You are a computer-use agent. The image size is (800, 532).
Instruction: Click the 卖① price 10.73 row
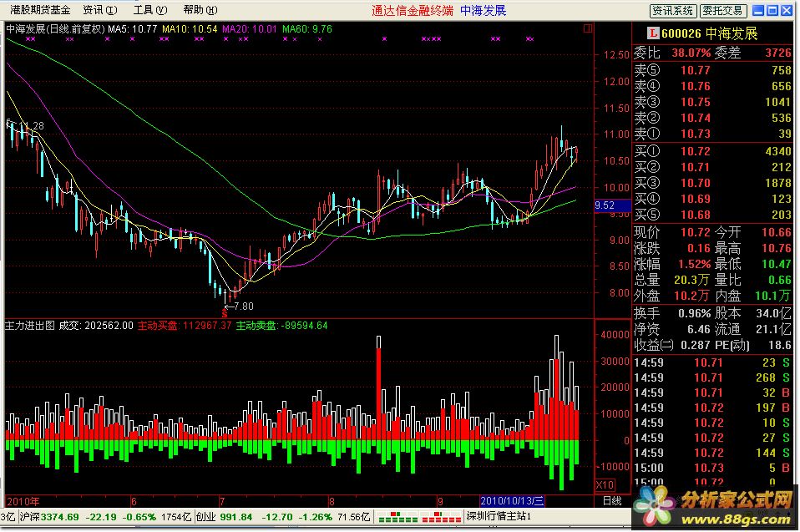(x=713, y=134)
